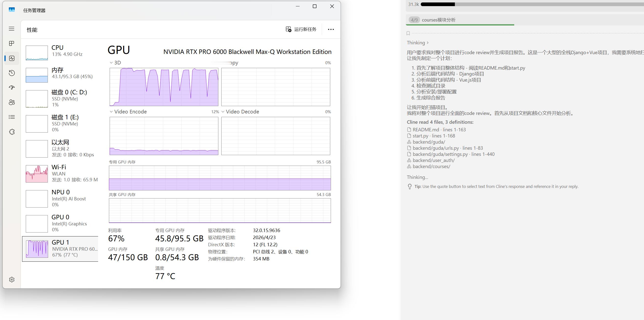
Task: Open backend/guda/settings.py file reference
Action: 451,154
